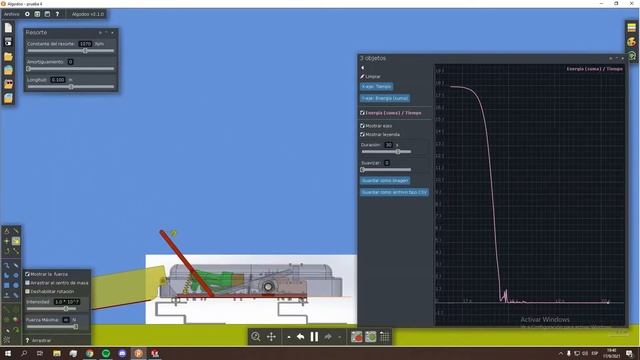Image resolution: width=640 pixels, height=360 pixels.
Task: Toggle gravity apple icon in bottom bar
Action: coord(357,337)
